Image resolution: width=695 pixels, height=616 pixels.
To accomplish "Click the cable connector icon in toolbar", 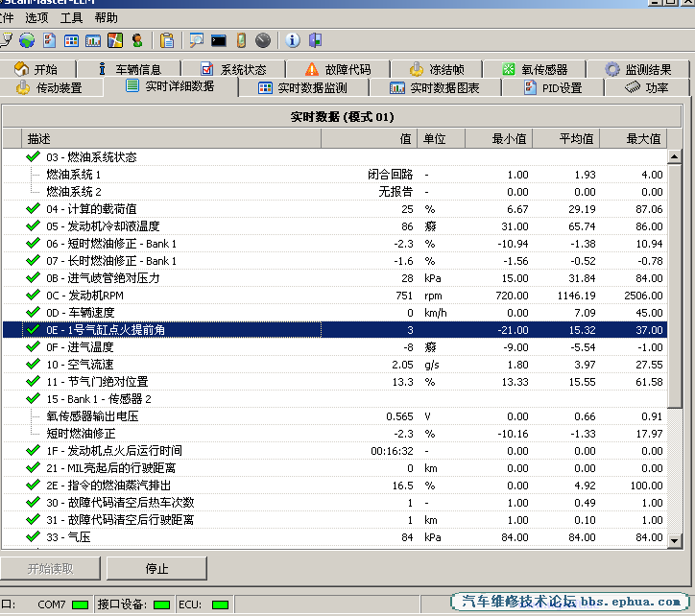I will tap(6, 40).
